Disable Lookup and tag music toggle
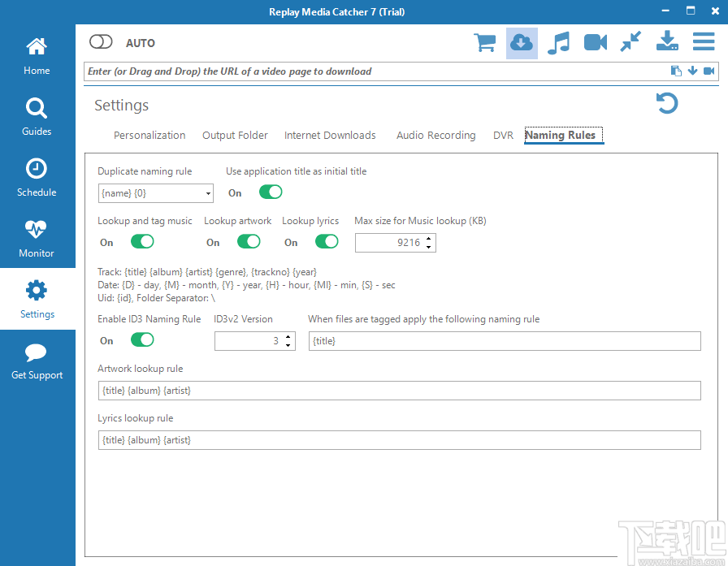The height and width of the screenshot is (566, 728). [x=141, y=242]
